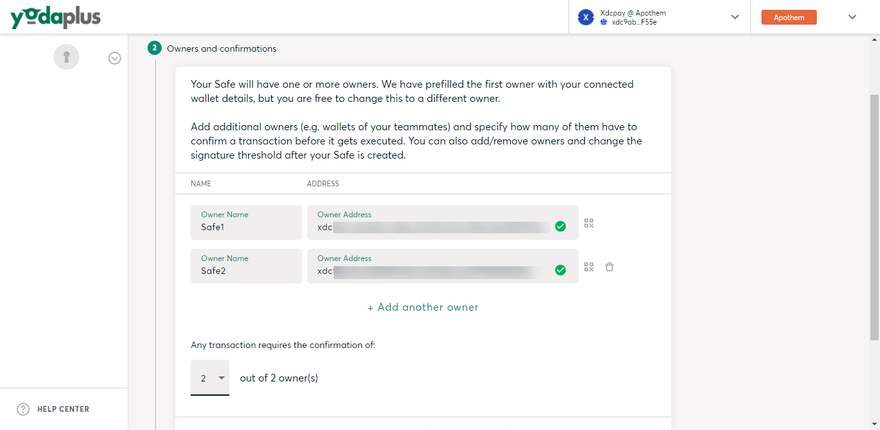
Task: Expand the network selector chevron
Action: click(852, 17)
